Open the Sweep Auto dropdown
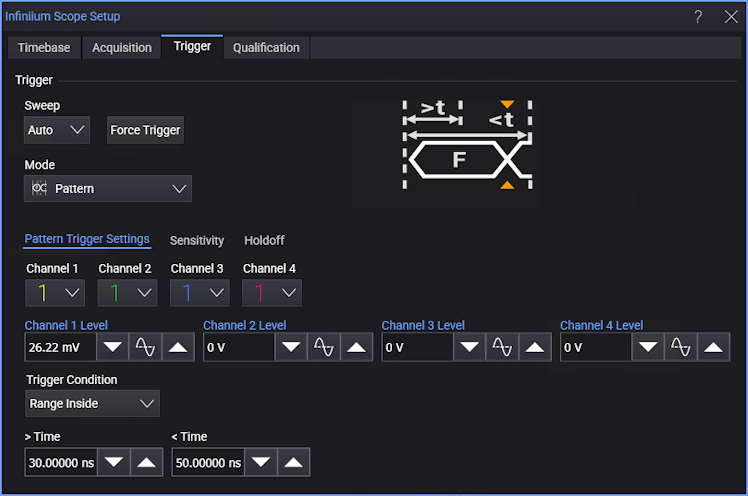 click(x=57, y=130)
